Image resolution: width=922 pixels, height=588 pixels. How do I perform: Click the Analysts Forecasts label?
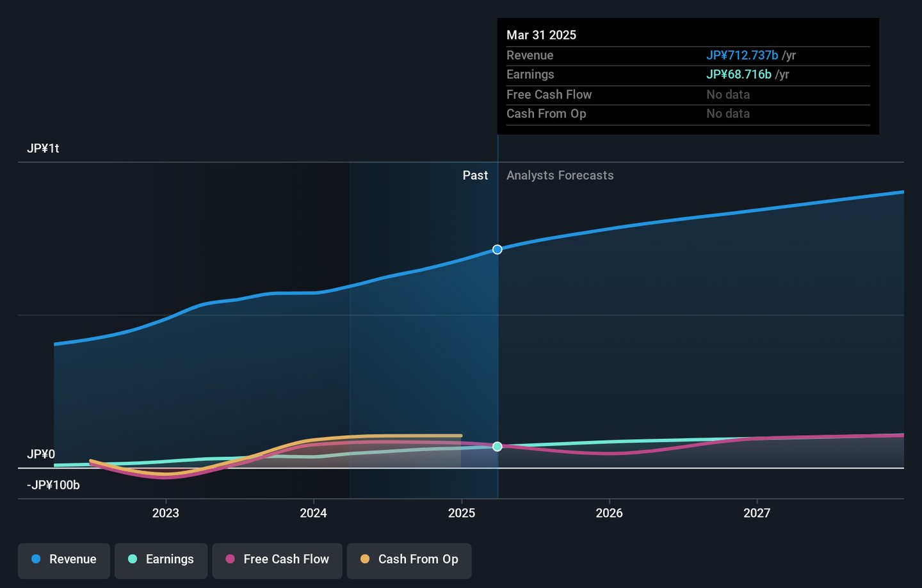point(560,175)
